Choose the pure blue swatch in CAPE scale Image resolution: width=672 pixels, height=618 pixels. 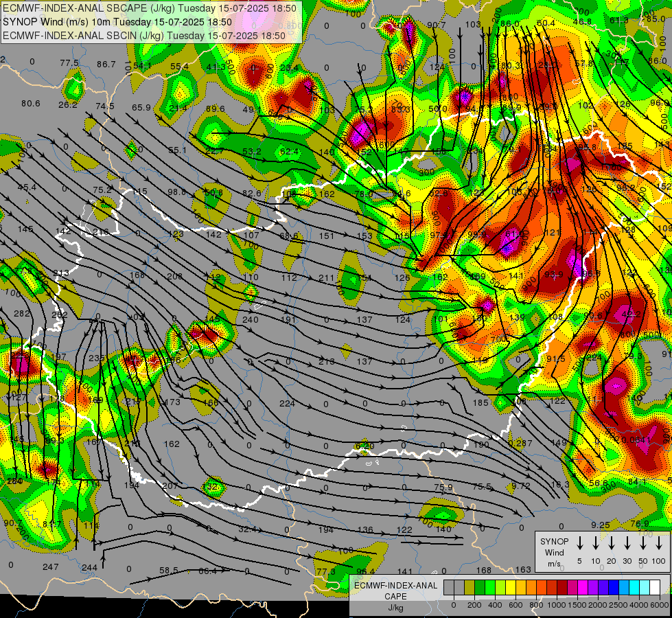coord(613,587)
